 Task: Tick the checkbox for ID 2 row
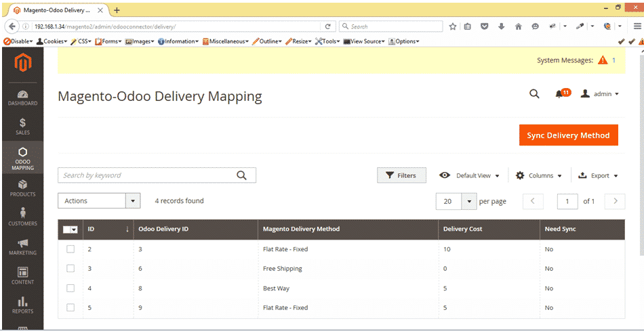pos(71,249)
